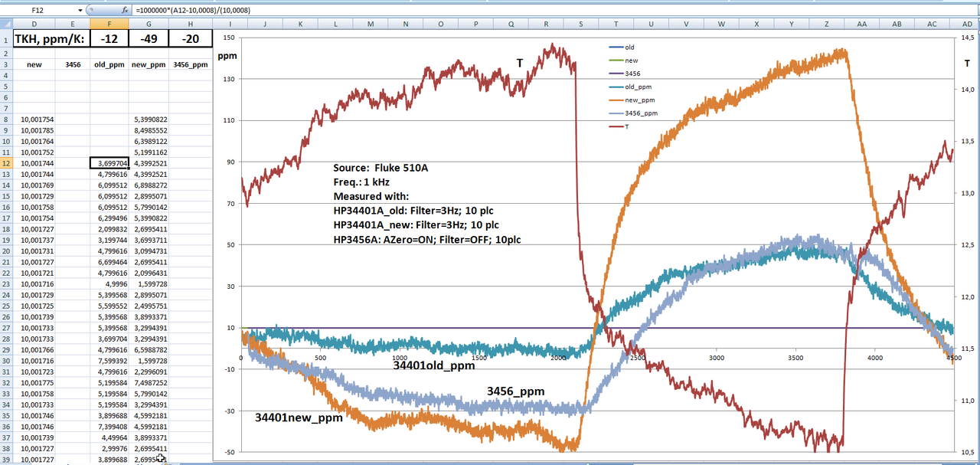Click horizontal axis label 2500
The width and height of the screenshot is (980, 465).
coord(637,358)
